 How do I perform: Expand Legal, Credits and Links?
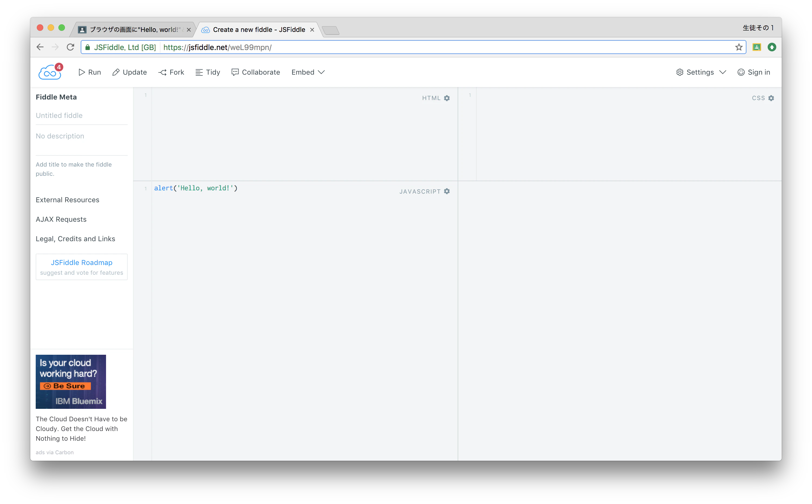(x=75, y=239)
